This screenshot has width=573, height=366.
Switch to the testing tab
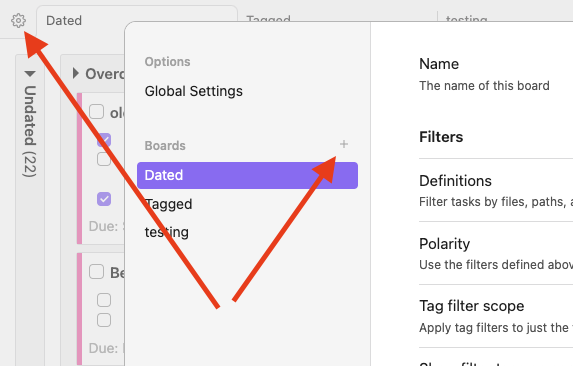click(467, 18)
